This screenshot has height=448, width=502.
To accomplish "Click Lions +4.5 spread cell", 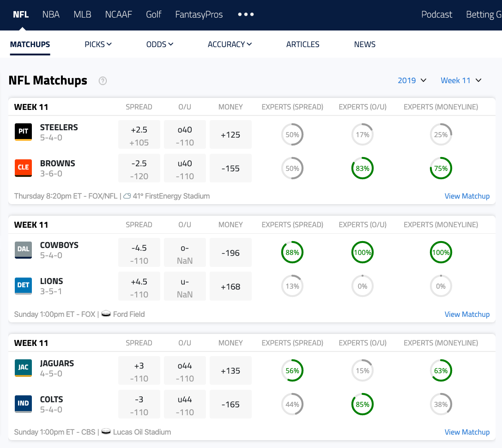I will [139, 286].
